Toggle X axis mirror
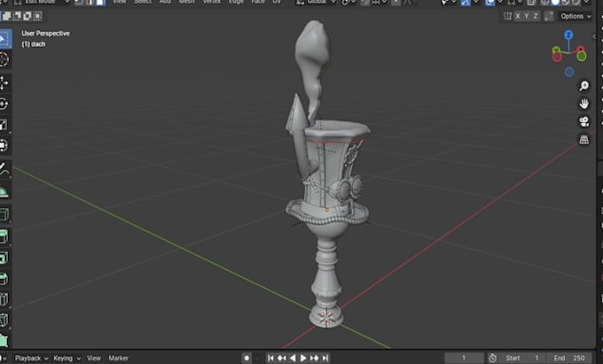603x364 pixels. point(518,16)
